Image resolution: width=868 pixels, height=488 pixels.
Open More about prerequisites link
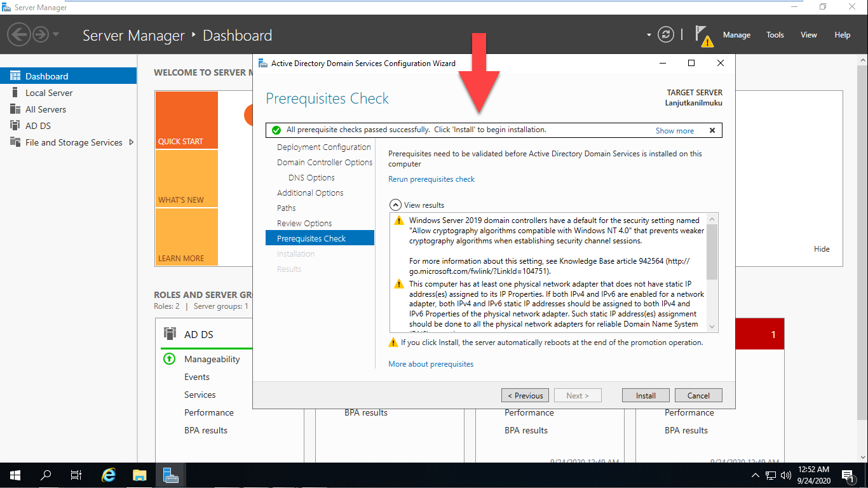coord(431,364)
